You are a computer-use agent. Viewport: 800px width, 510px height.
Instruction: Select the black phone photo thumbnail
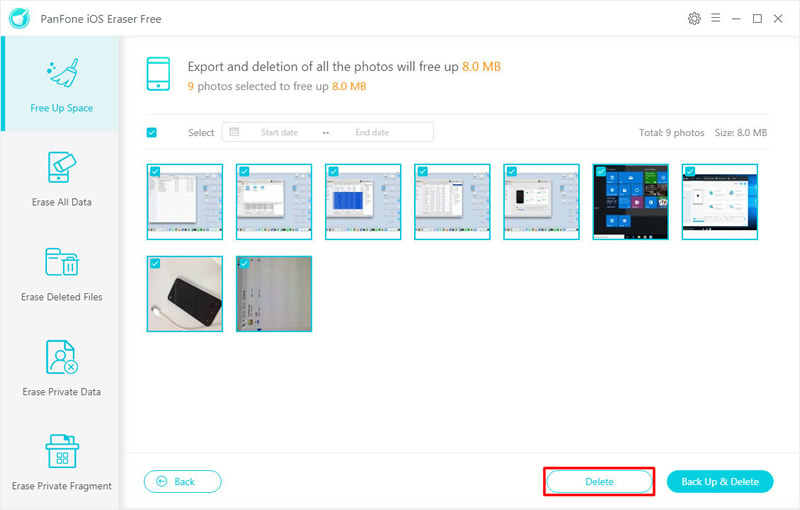pos(185,294)
